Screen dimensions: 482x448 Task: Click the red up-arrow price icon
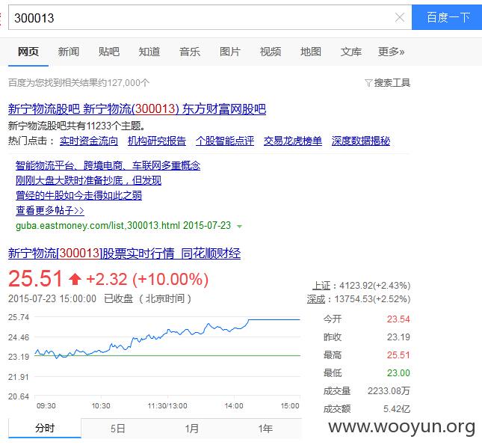coord(75,280)
